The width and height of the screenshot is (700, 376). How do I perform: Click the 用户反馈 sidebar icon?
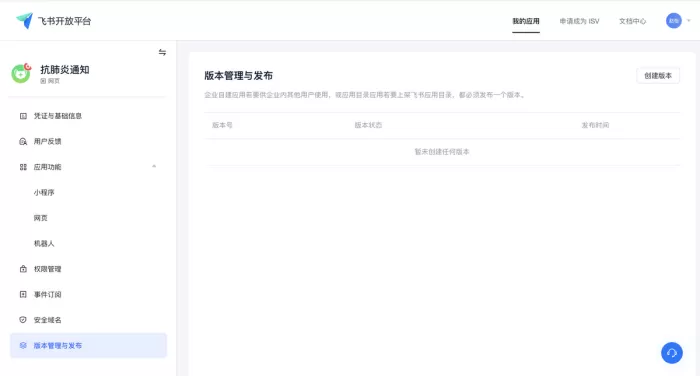point(23,142)
